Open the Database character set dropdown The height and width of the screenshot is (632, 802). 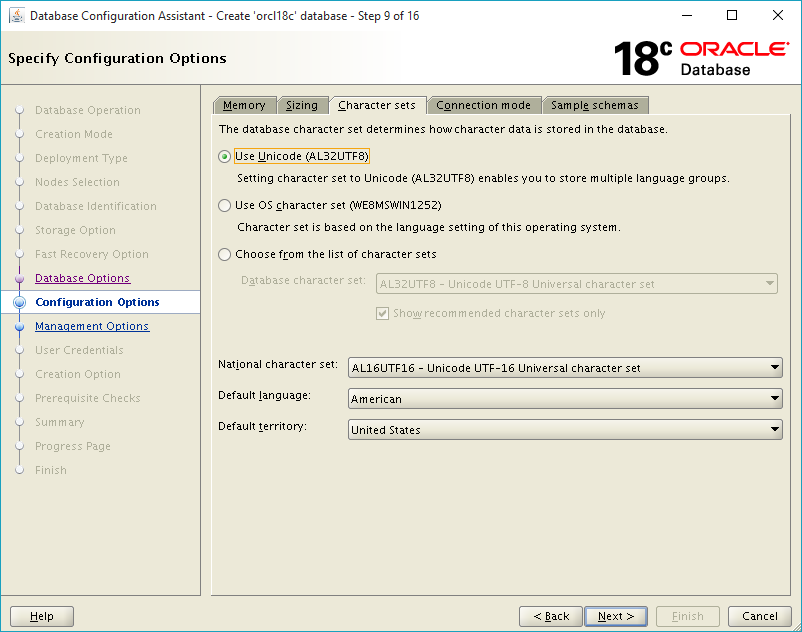[x=576, y=284]
